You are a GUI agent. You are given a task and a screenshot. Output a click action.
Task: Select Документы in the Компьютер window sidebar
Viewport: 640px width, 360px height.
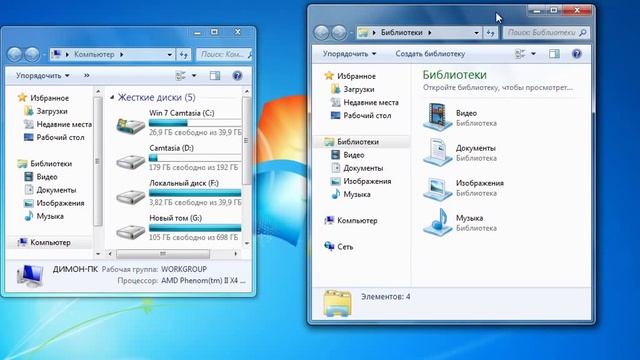click(50, 190)
